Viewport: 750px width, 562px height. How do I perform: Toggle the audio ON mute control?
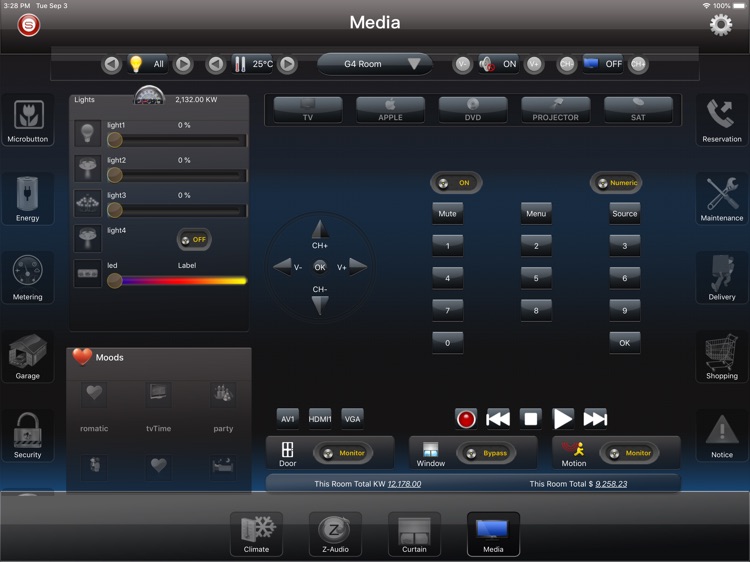coord(498,64)
